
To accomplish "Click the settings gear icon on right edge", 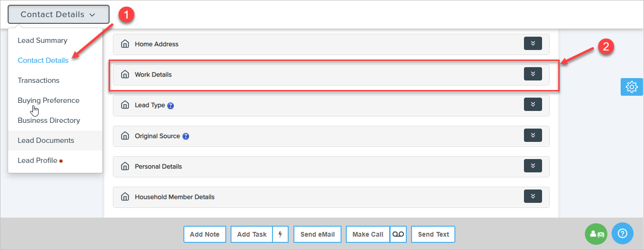I will (632, 87).
